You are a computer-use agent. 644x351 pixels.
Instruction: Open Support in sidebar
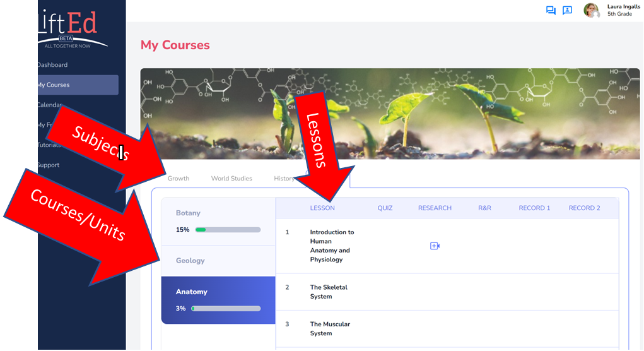(49, 165)
